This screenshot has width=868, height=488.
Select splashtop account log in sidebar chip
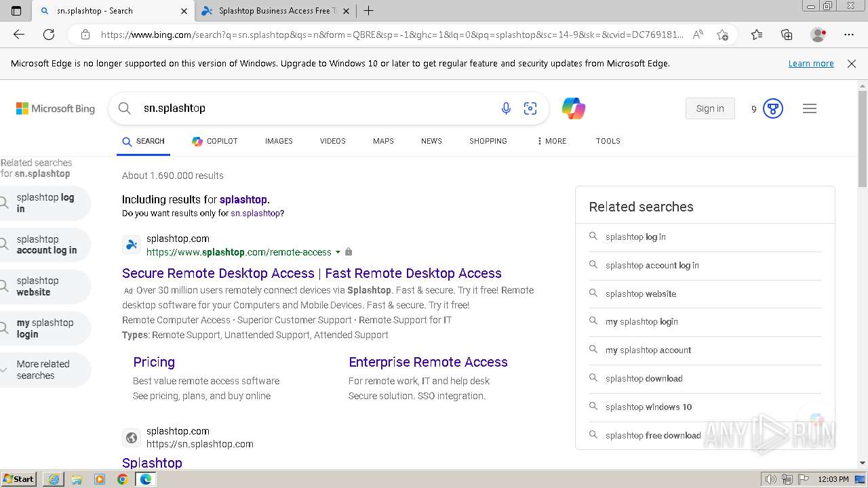pos(45,245)
